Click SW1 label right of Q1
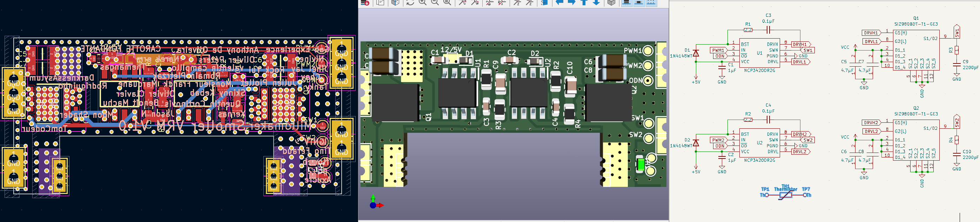Image resolution: width=980 pixels, height=222 pixels. [957, 32]
